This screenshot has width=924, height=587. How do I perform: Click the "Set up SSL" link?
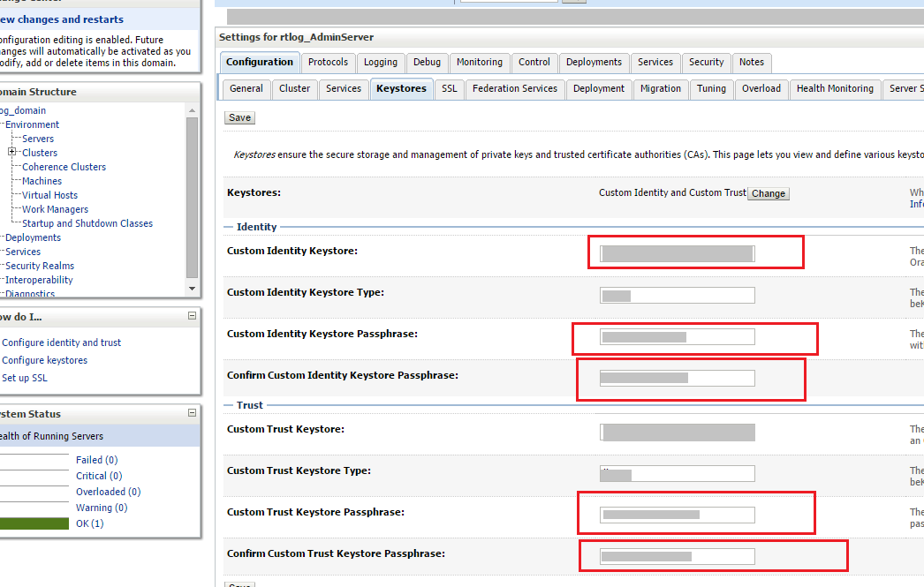[x=25, y=377]
